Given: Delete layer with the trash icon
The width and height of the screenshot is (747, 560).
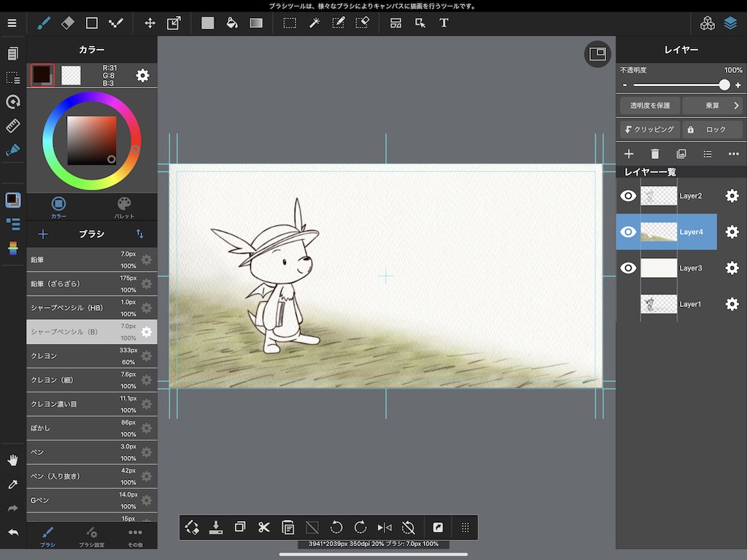Looking at the screenshot, I should point(655,154).
